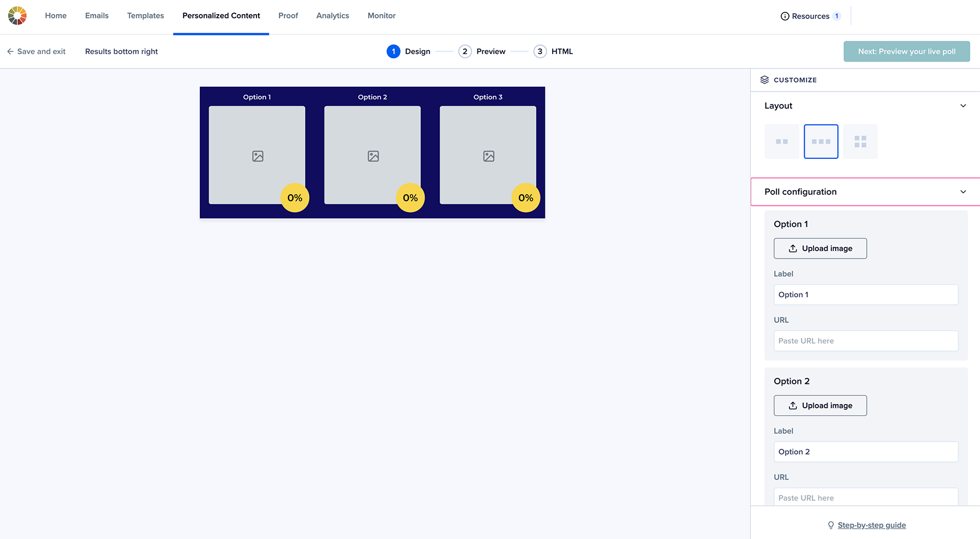Select the two-column layout icon
Screen dimensions: 980x539
coord(782,142)
